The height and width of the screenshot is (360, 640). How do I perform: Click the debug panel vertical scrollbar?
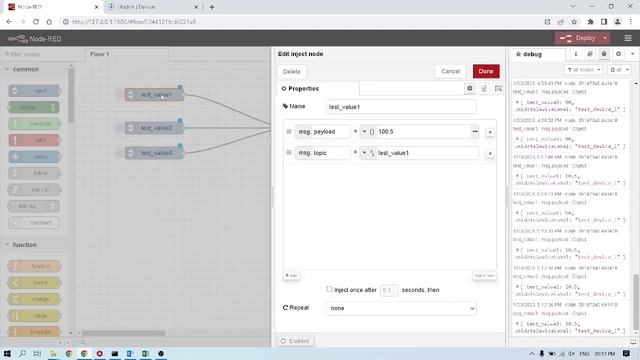[635, 302]
